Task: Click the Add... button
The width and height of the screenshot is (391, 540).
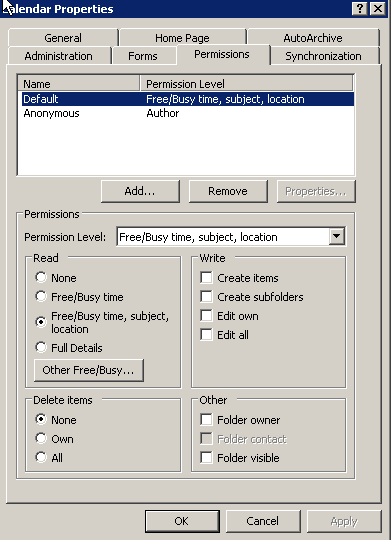Action: click(x=140, y=191)
